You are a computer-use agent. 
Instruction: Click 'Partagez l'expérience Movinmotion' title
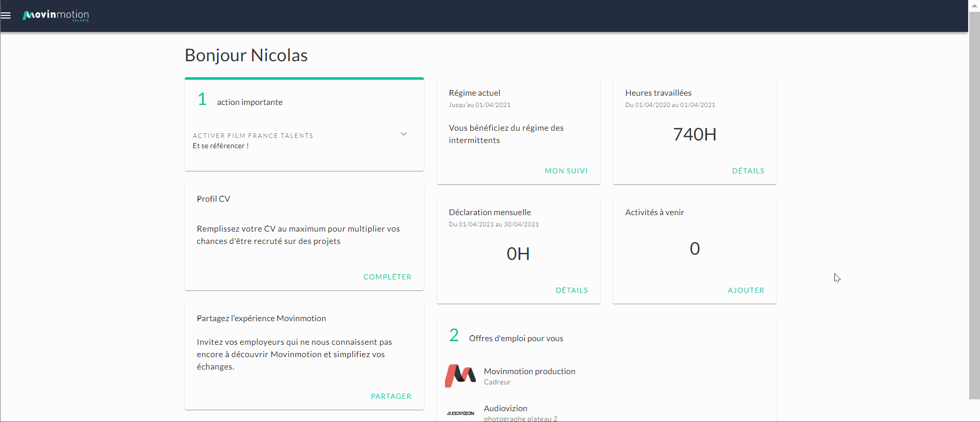[261, 319]
